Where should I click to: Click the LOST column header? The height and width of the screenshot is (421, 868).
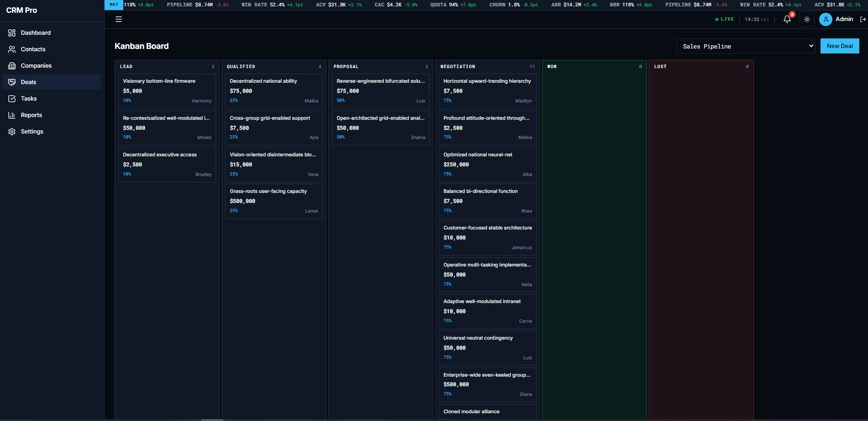click(701, 67)
